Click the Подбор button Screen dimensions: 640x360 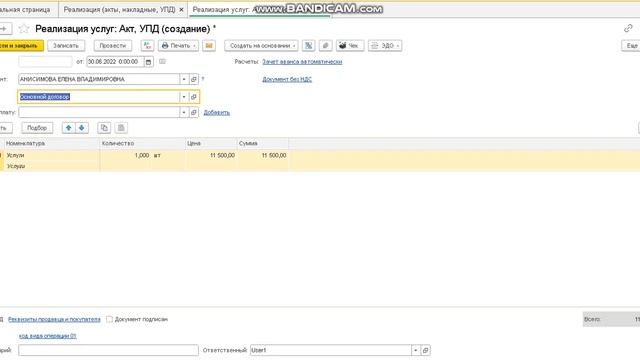[37, 128]
